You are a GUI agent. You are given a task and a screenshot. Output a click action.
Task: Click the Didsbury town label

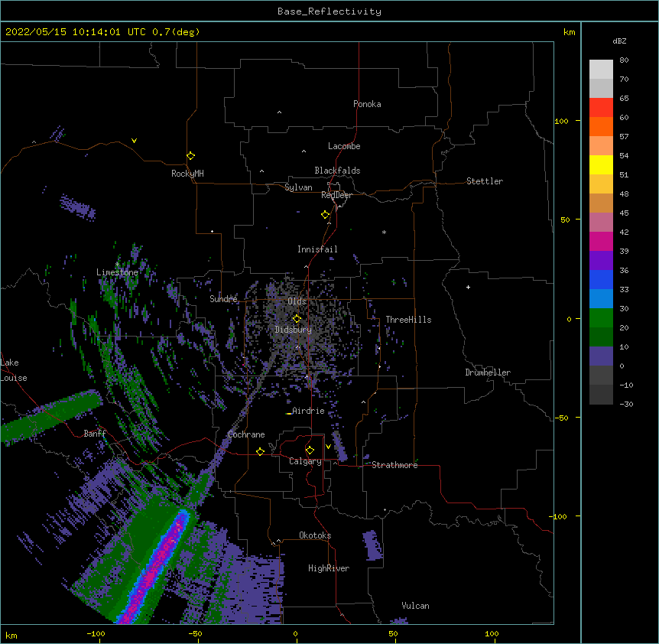[294, 330]
